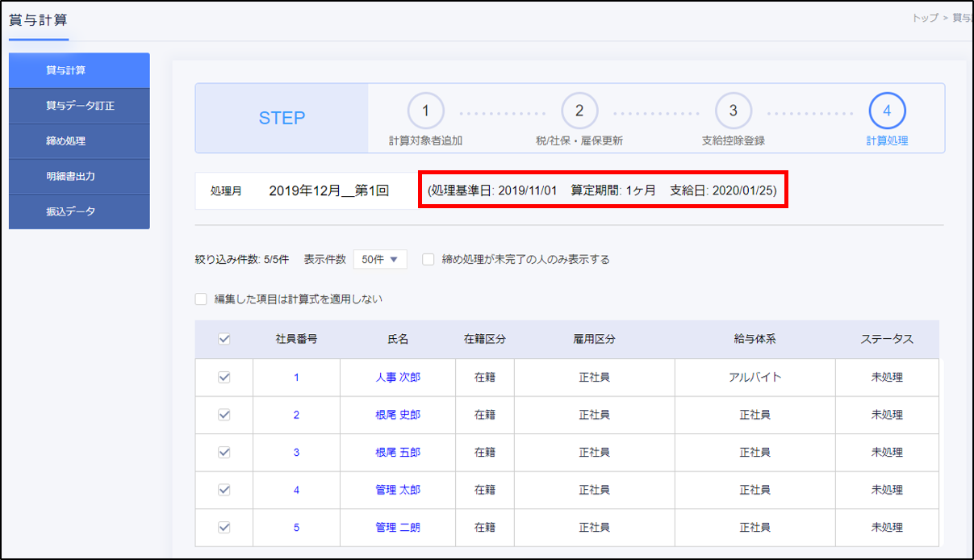Image resolution: width=974 pixels, height=560 pixels.
Task: Click step 4 circle for 計算処理
Action: [887, 111]
